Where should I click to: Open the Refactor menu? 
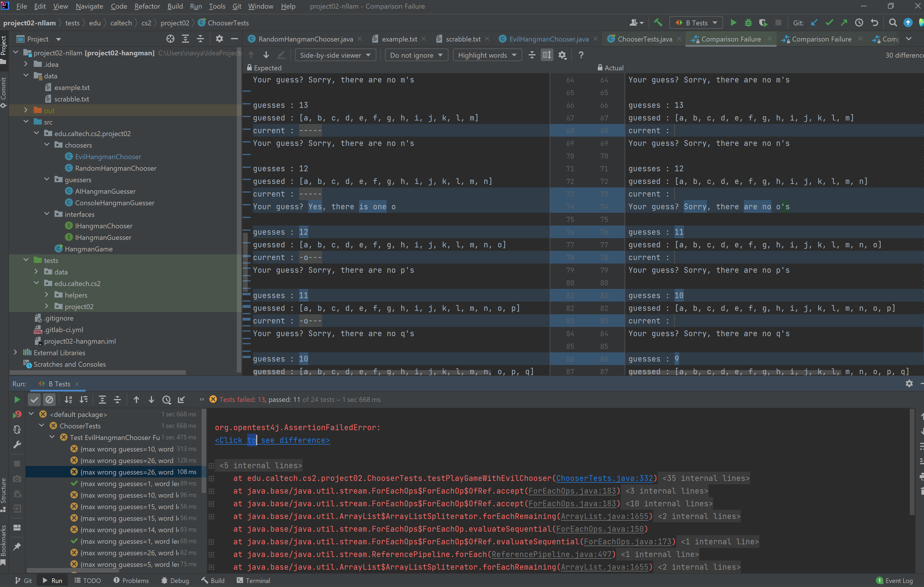click(147, 7)
